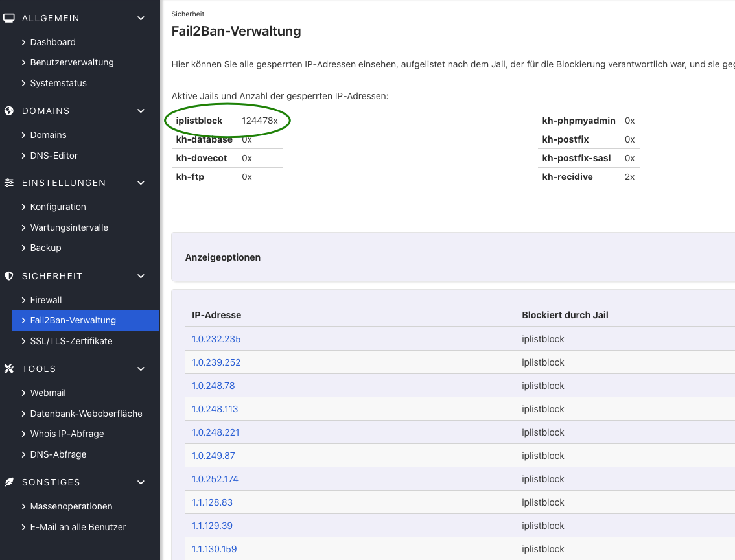
Task: Click the sliders icon beside Einstellungen
Action: tap(9, 183)
